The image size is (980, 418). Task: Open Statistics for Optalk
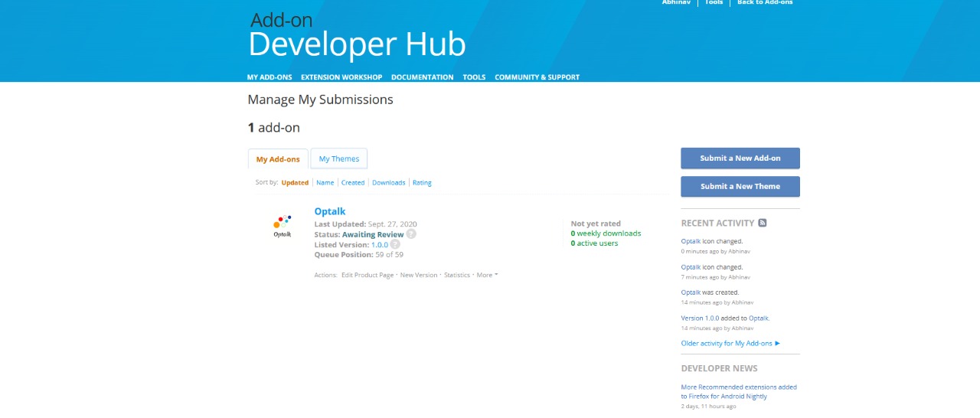[x=457, y=275]
